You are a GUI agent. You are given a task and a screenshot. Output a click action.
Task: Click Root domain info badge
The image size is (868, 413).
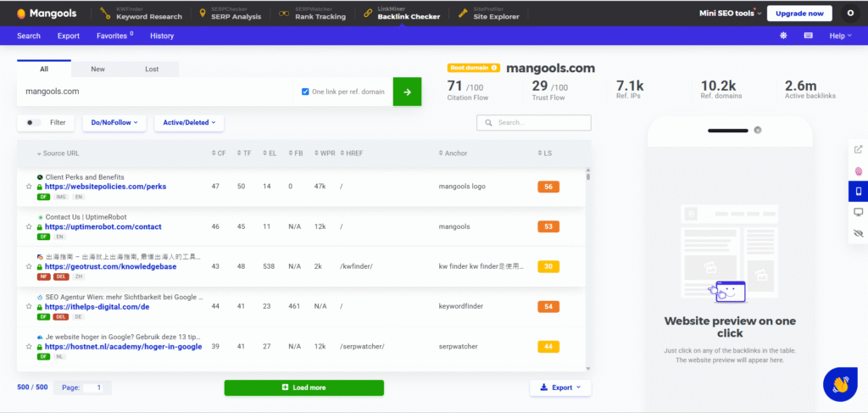point(474,68)
